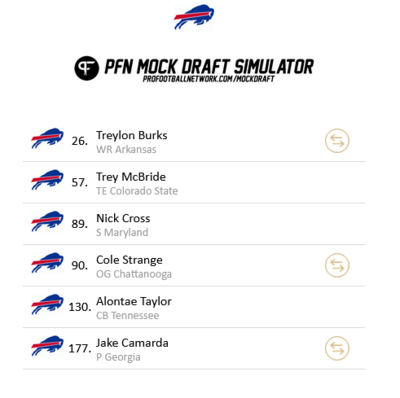Screen dimensions: 400x398
Task: Click the Bills logo next to pick 89
Action: [x=47, y=221]
